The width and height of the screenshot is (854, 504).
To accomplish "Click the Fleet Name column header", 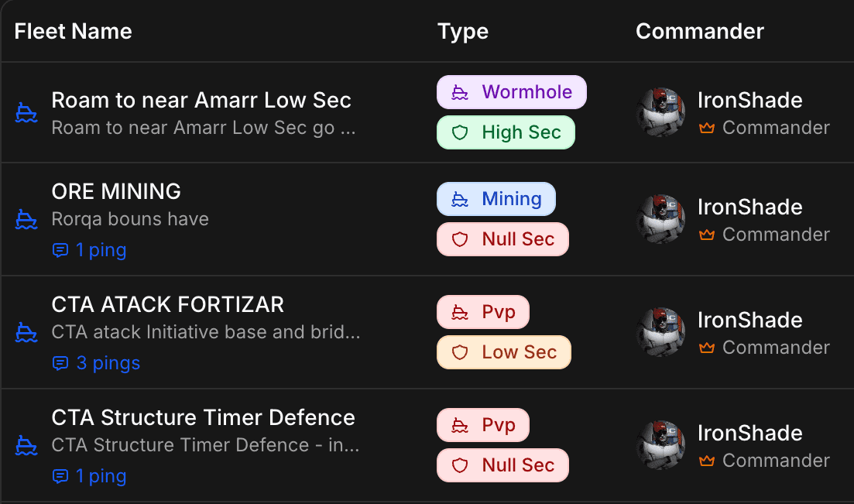I will click(x=73, y=31).
